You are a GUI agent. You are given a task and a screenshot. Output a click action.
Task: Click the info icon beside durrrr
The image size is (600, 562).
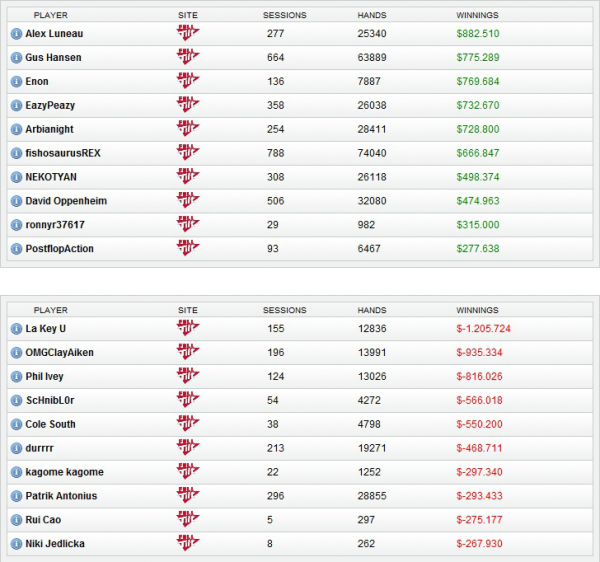click(x=16, y=448)
